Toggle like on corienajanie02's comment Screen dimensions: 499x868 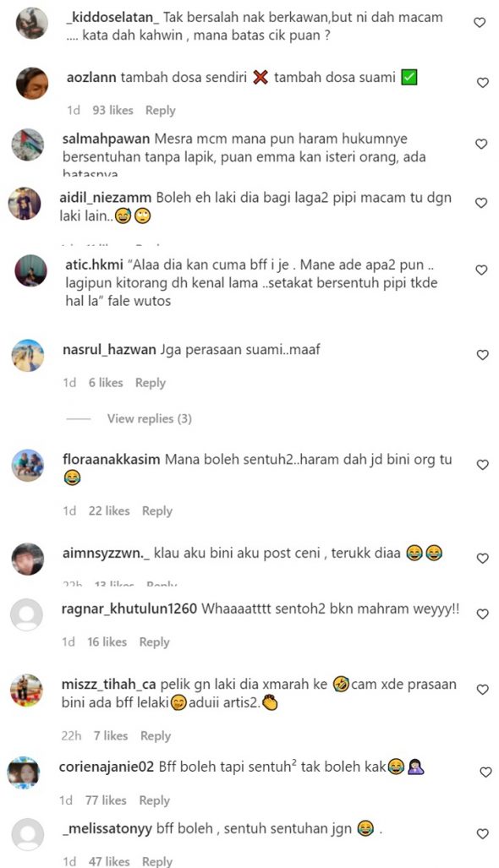point(485,772)
